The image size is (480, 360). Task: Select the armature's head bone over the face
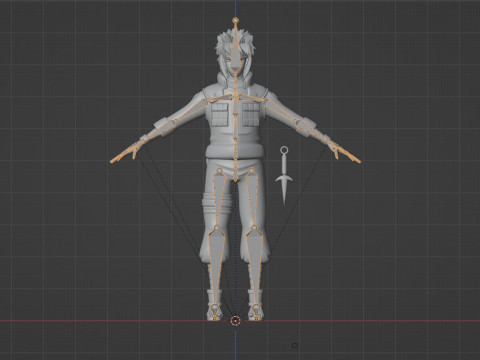click(x=236, y=50)
